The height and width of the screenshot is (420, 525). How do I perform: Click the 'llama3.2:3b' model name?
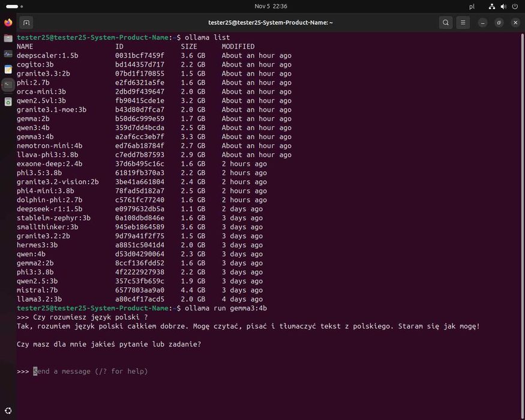pyautogui.click(x=39, y=300)
